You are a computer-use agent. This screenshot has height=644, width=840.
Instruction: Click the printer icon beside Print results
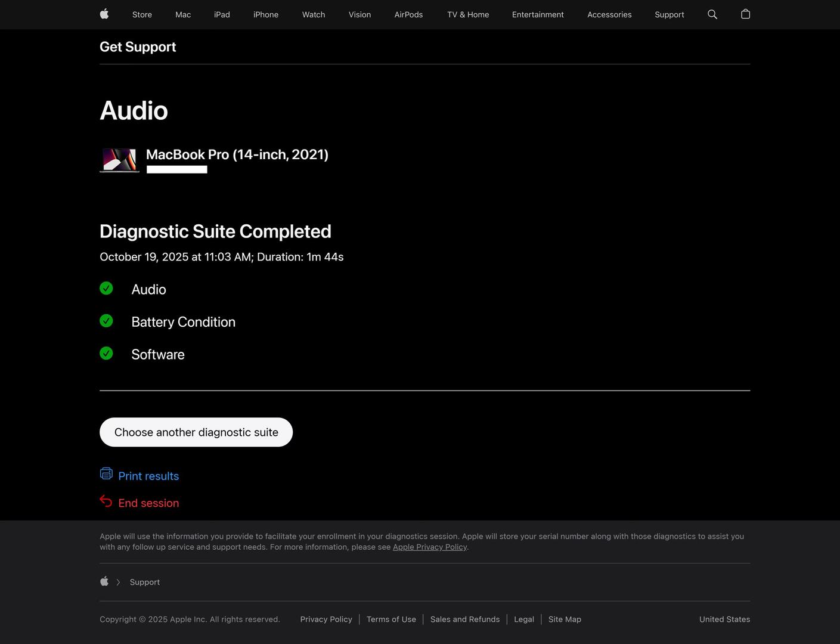[x=106, y=473]
